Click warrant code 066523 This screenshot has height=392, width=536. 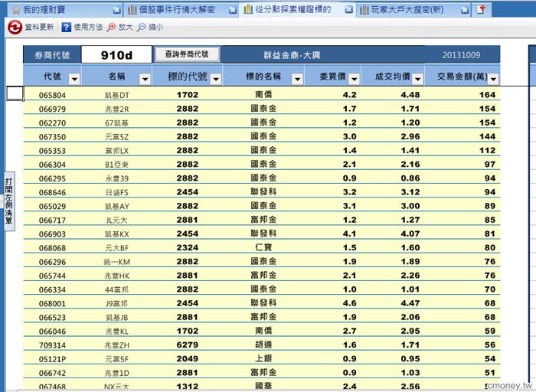click(52, 318)
